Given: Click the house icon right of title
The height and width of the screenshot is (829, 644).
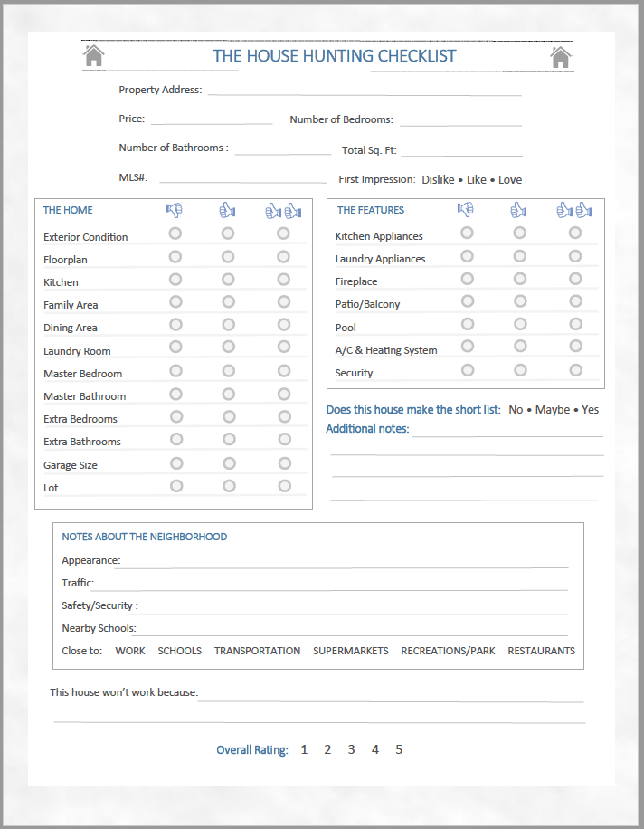Looking at the screenshot, I should click(x=561, y=57).
